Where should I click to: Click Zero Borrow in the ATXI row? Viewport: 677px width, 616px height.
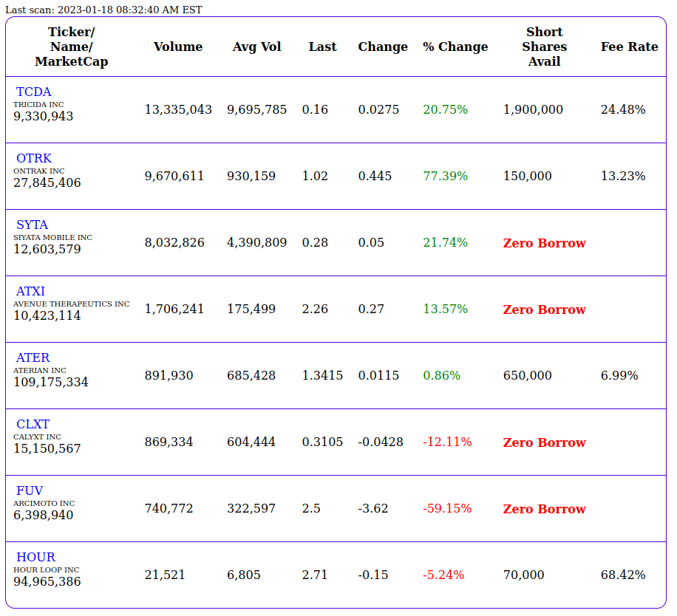(545, 309)
